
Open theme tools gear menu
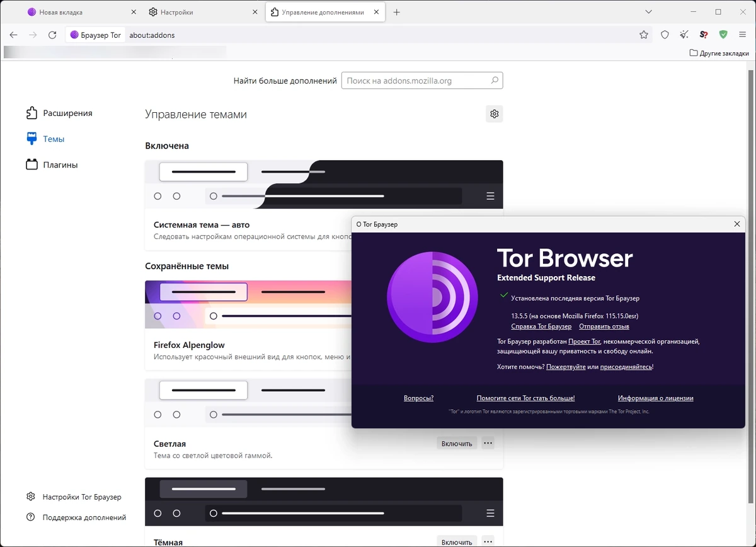click(495, 114)
